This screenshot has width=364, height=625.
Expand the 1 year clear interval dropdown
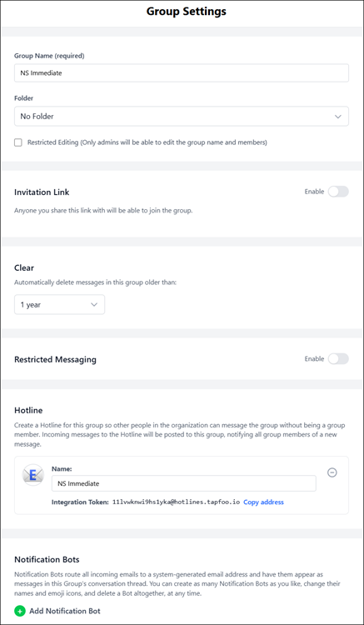(x=60, y=304)
